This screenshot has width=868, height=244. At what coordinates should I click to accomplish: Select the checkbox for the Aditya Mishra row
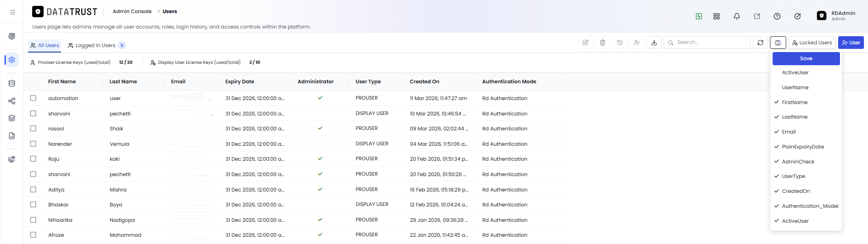click(x=33, y=189)
